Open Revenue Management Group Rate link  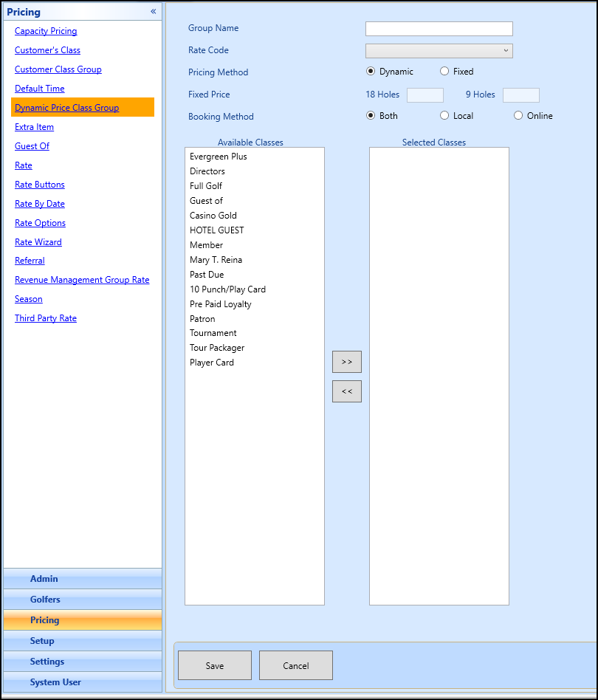pyautogui.click(x=82, y=279)
